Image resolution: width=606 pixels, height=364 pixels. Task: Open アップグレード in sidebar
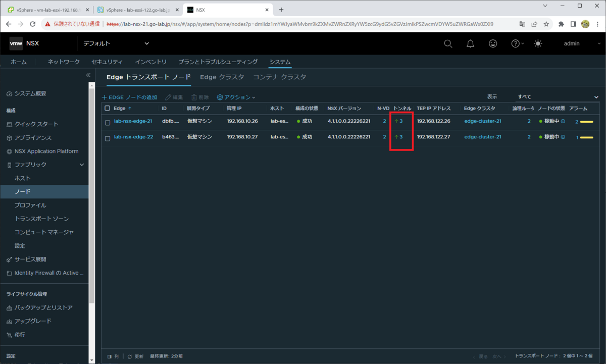[33, 321]
